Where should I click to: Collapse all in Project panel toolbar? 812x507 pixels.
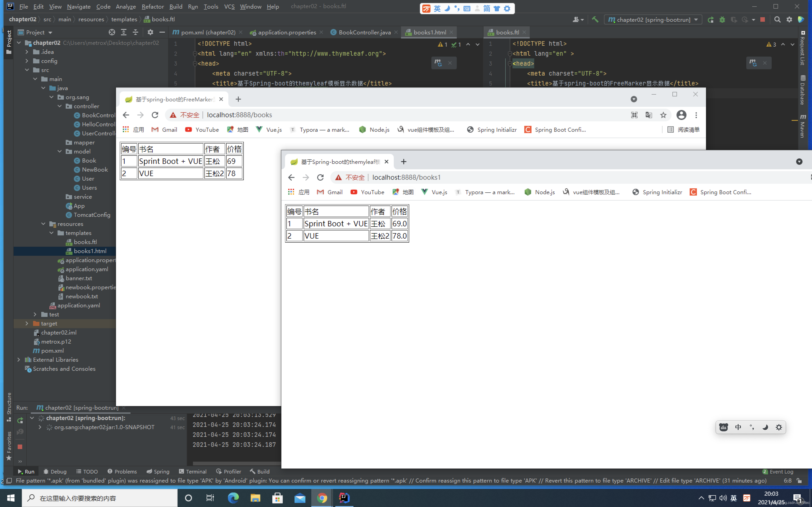[135, 32]
